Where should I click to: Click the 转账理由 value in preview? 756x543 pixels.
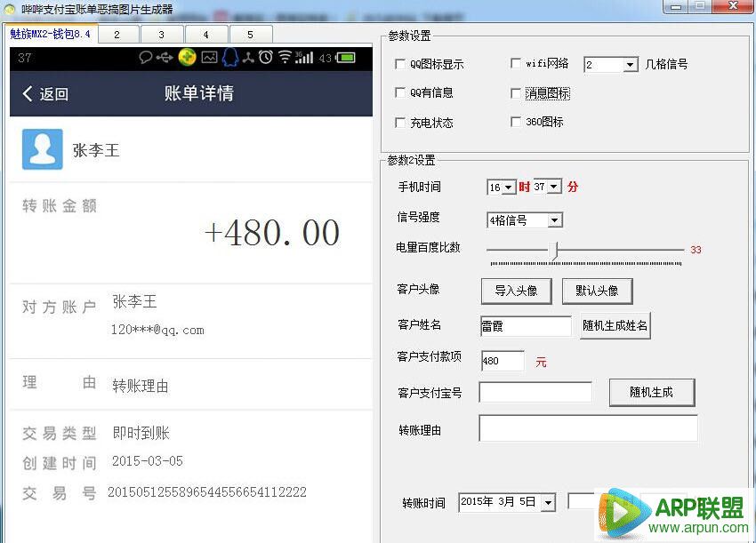141,386
